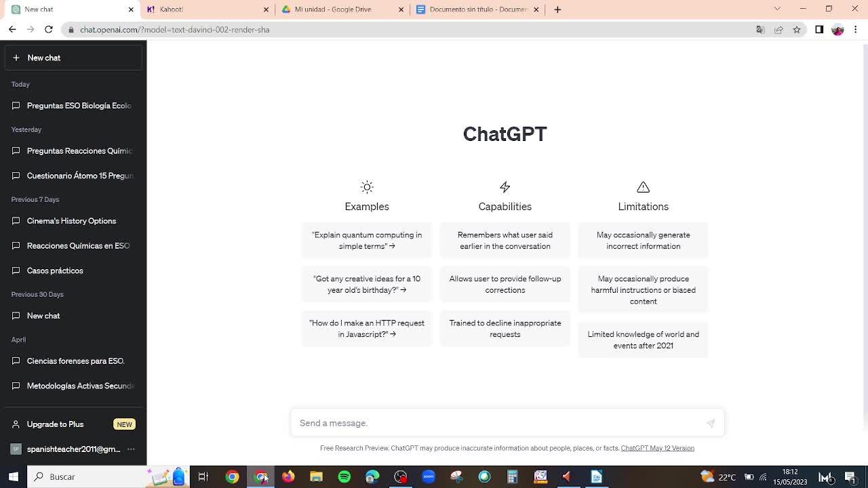Open the first Google Chrome taskbar icon
The image size is (868, 488).
tap(232, 476)
